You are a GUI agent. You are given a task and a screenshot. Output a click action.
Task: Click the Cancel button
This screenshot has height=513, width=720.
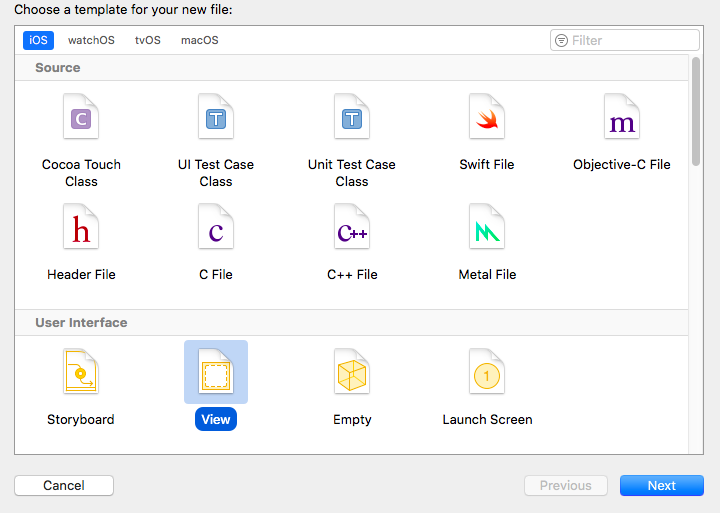point(64,485)
